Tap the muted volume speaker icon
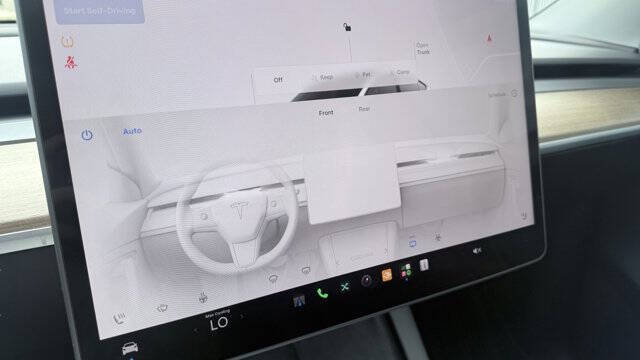The image size is (640, 360). coord(476,251)
